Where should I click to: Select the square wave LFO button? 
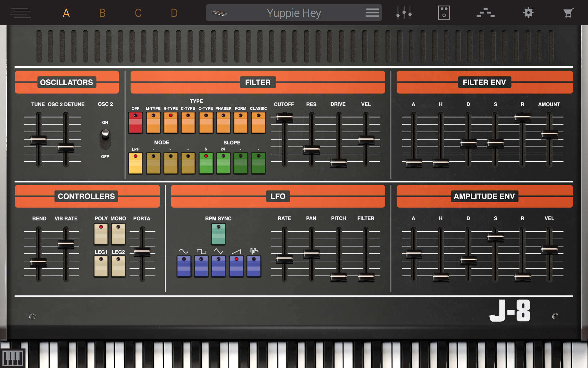coord(201,266)
